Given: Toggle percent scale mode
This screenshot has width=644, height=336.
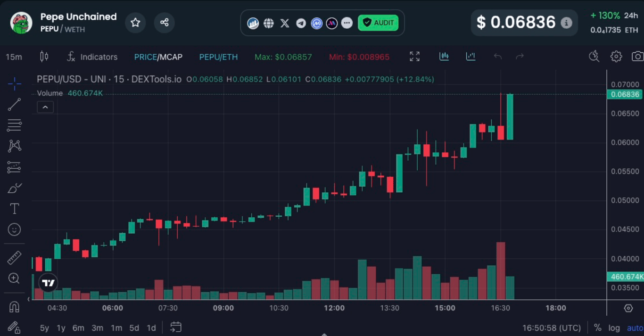Looking at the screenshot, I should [597, 328].
